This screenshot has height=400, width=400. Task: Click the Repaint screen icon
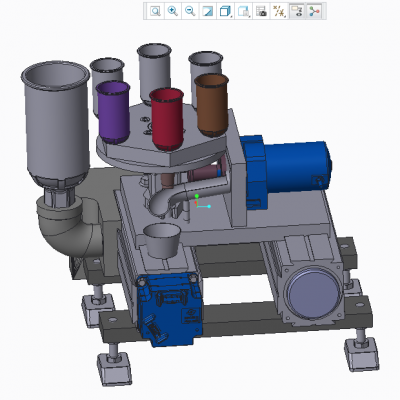(208, 11)
